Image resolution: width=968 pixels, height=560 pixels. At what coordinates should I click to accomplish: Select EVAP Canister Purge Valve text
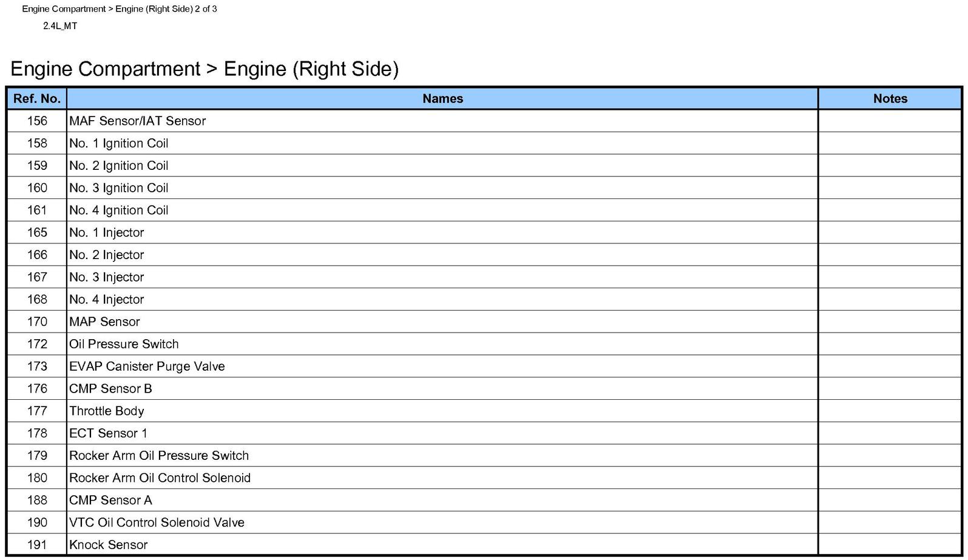tap(147, 366)
